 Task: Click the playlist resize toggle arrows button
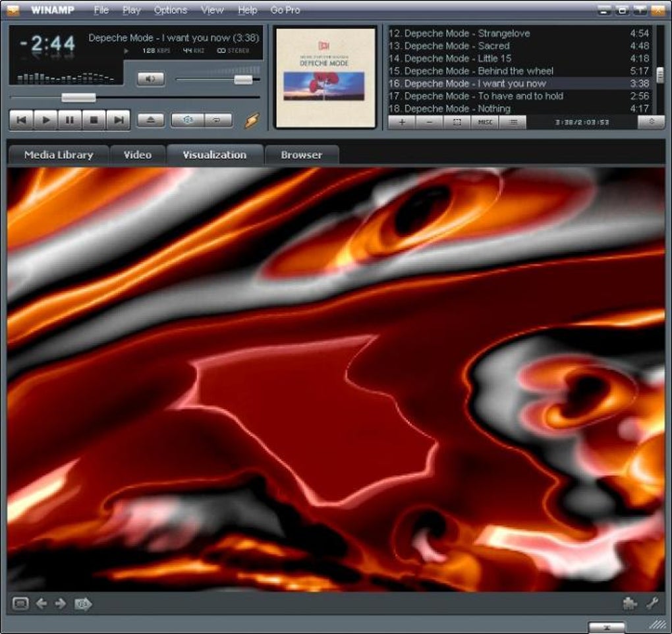coord(652,122)
